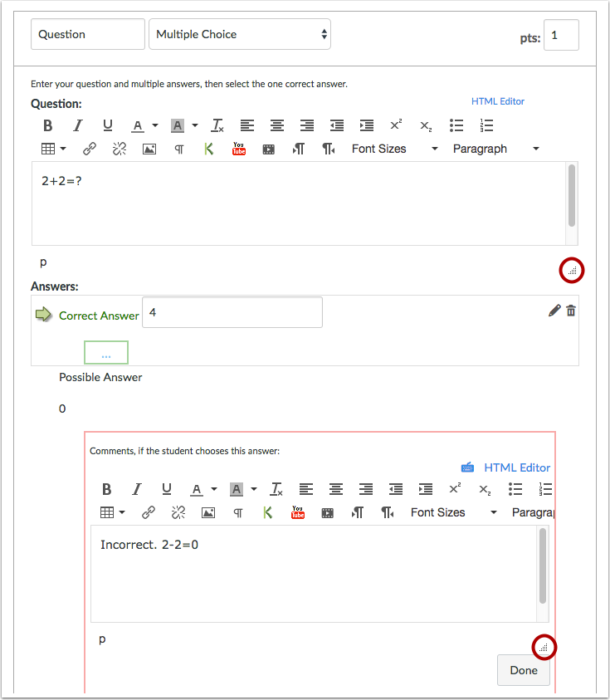Set right-to-left direction in Question toolbar

coord(329,149)
